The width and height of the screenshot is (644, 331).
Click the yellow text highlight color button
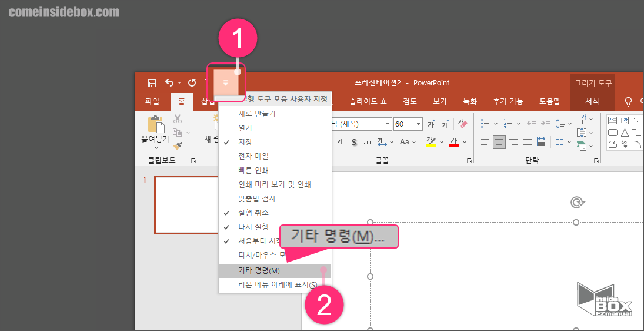pos(431,142)
